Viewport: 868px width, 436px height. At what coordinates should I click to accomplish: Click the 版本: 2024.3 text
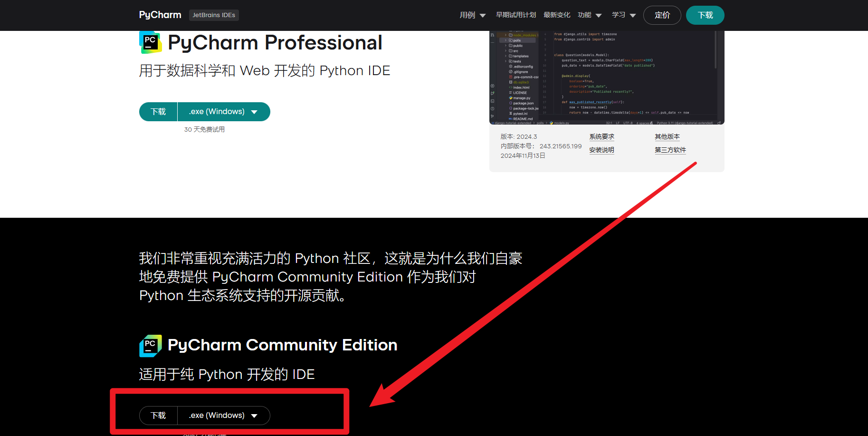[x=519, y=136]
